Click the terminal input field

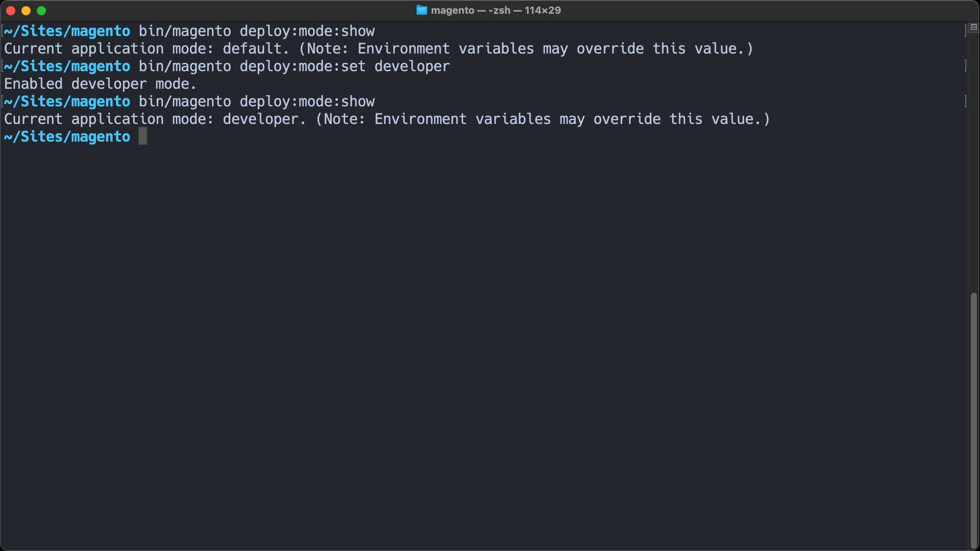[142, 137]
